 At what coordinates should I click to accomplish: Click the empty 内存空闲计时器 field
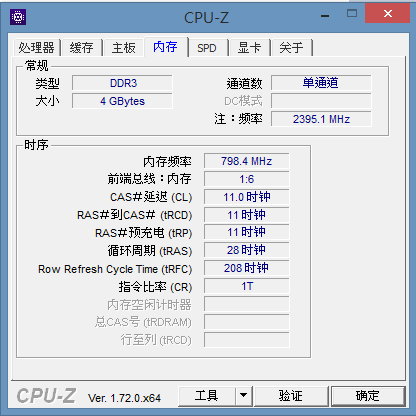click(247, 304)
